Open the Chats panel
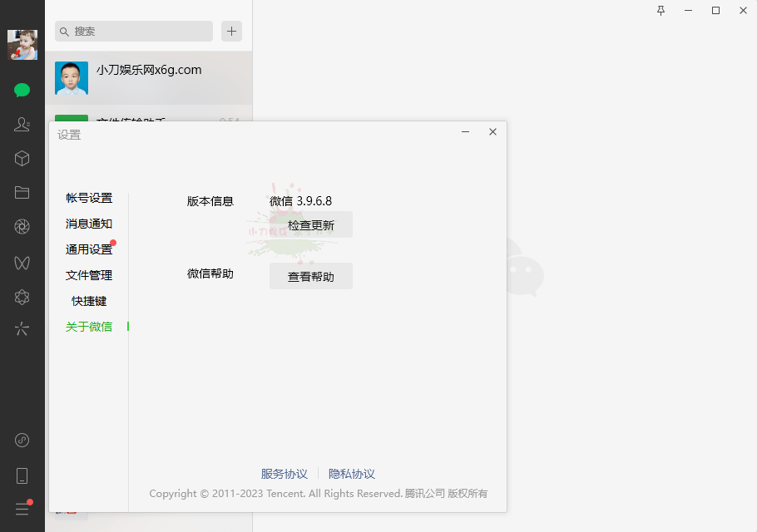Image resolution: width=757 pixels, height=532 pixels. tap(22, 90)
